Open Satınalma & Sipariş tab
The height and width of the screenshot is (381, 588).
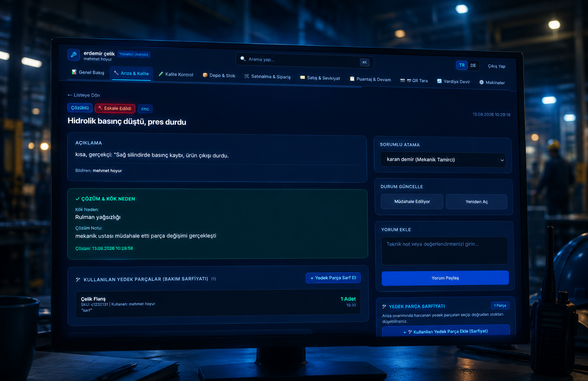click(268, 77)
